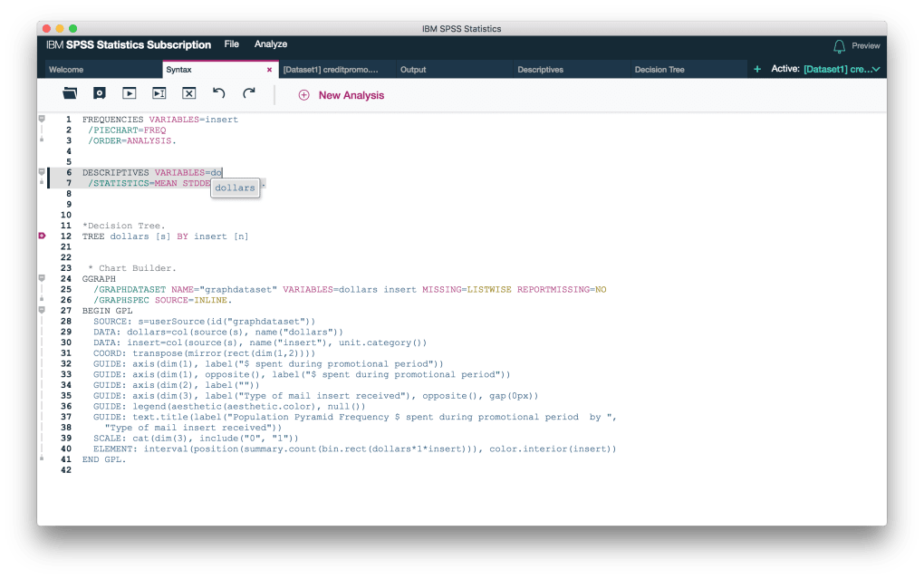Viewport: 924px width, 579px height.
Task: Add a new tab with the plus icon
Action: [x=757, y=69]
